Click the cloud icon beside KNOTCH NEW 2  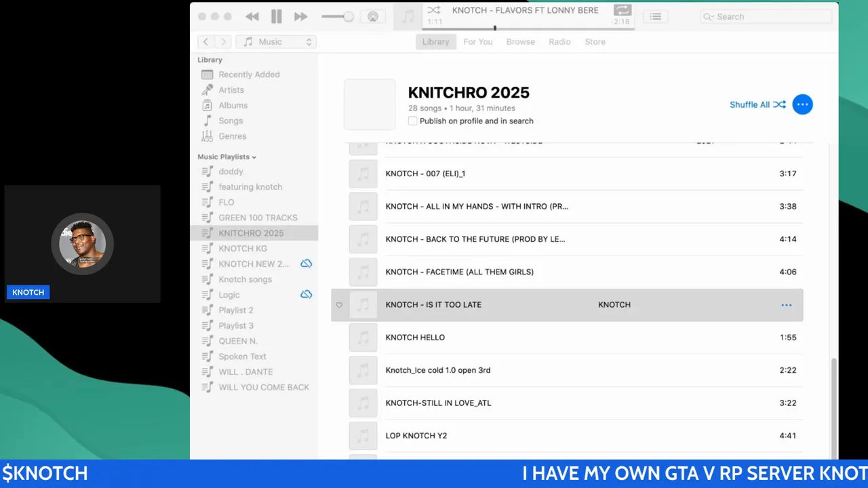click(x=307, y=264)
